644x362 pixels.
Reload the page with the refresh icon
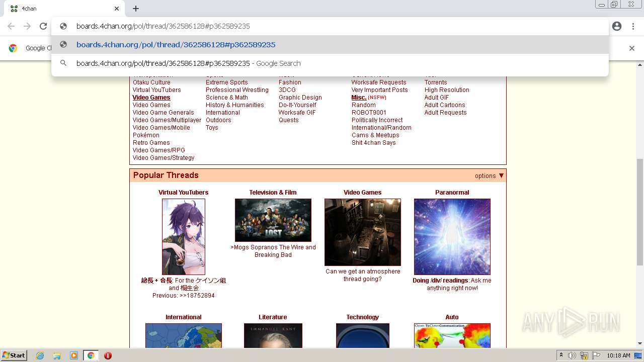click(43, 26)
